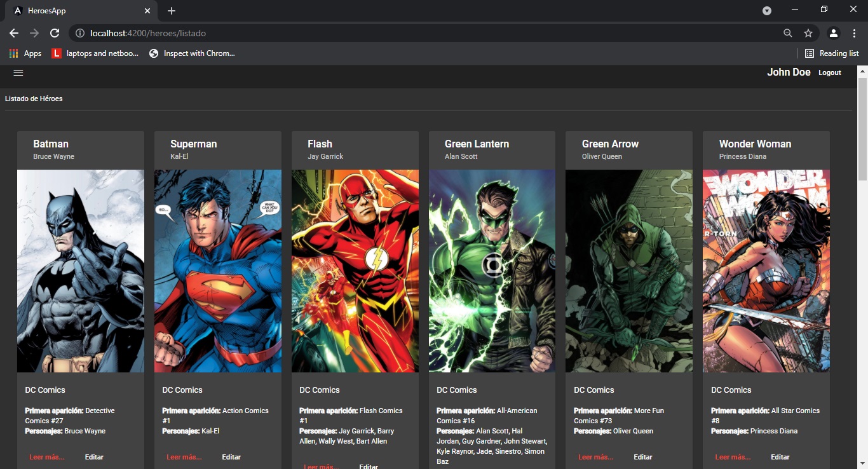
Task: Click the Princess Diana subtitle under Wonder Woman
Action: (743, 156)
